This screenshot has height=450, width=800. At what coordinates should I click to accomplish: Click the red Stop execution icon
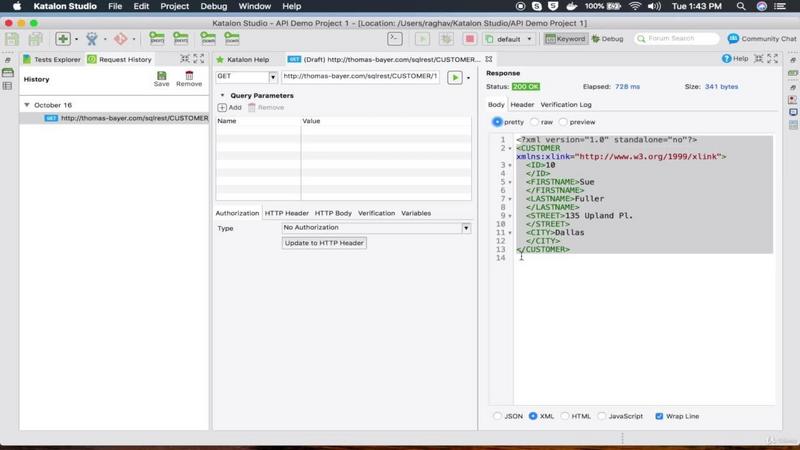[x=469, y=39]
